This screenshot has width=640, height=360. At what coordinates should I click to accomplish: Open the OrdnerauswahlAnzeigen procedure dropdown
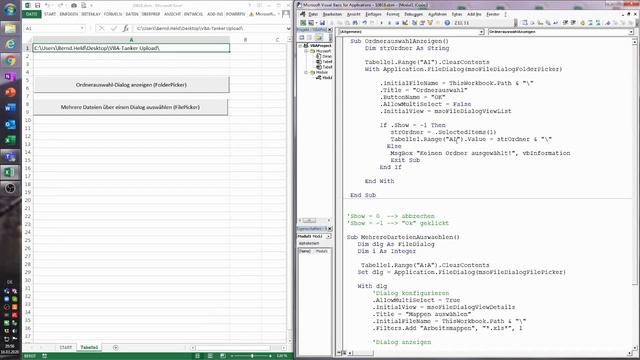(x=631, y=32)
